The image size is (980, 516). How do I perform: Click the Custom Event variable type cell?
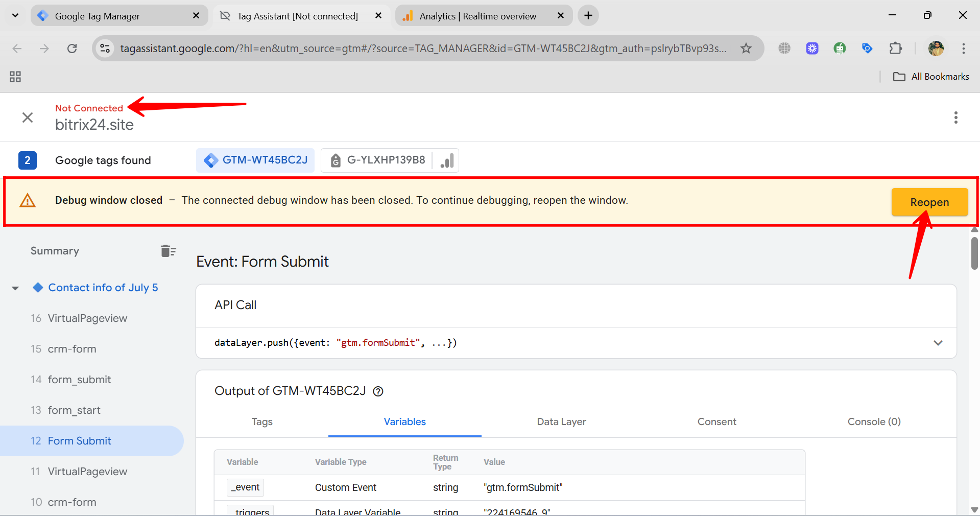[x=346, y=487]
